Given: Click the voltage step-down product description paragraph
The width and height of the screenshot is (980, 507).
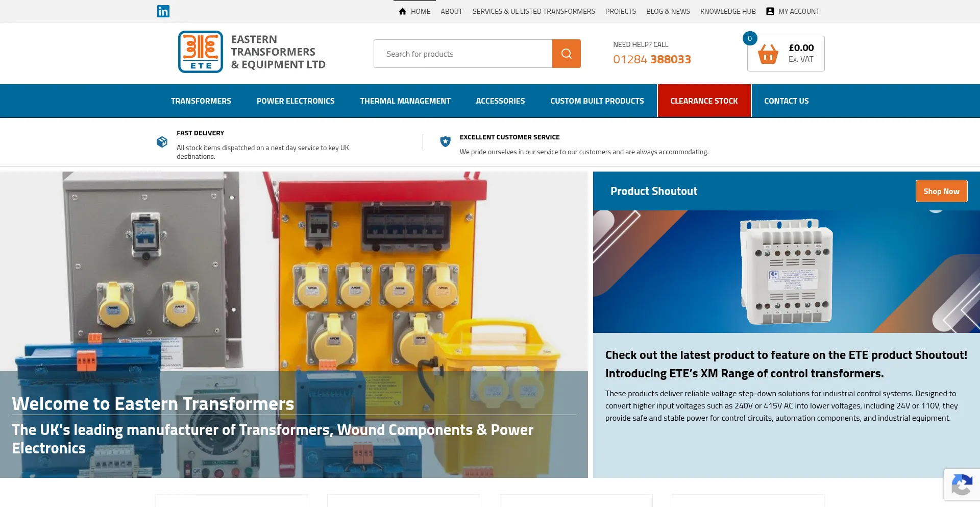Looking at the screenshot, I should (781, 406).
